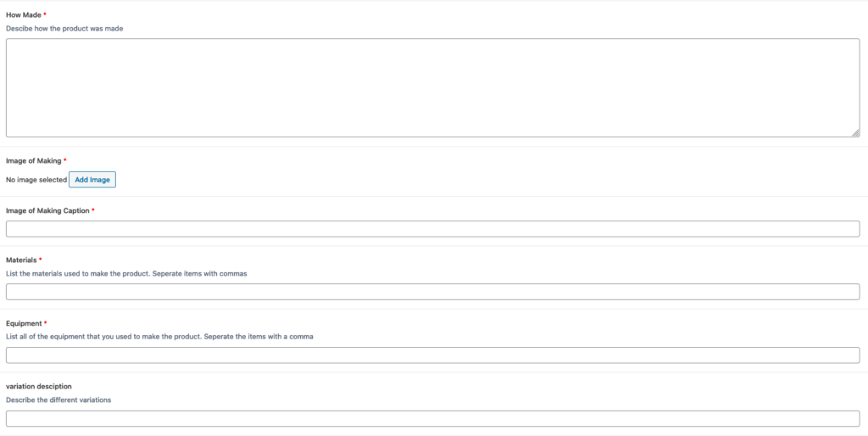Click the required asterisk next to Materials
868x436 pixels.
tap(41, 260)
